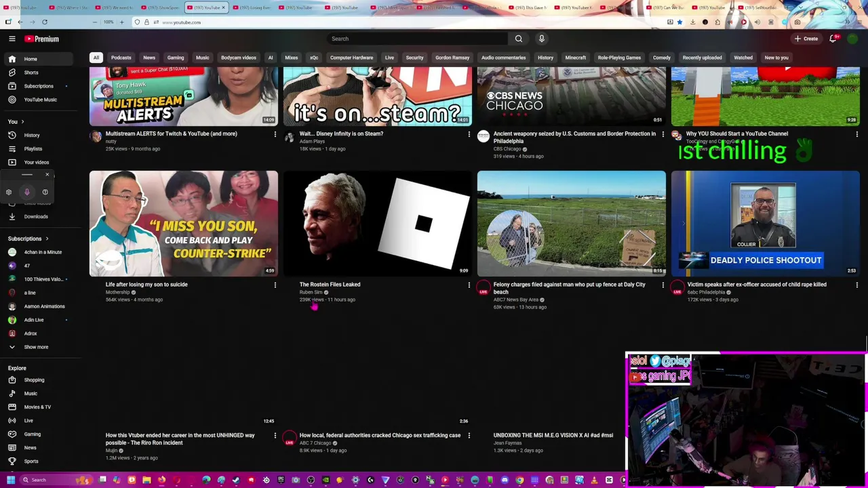The image size is (868, 488).
Task: Open options menu for Felony charges video
Action: (x=663, y=285)
